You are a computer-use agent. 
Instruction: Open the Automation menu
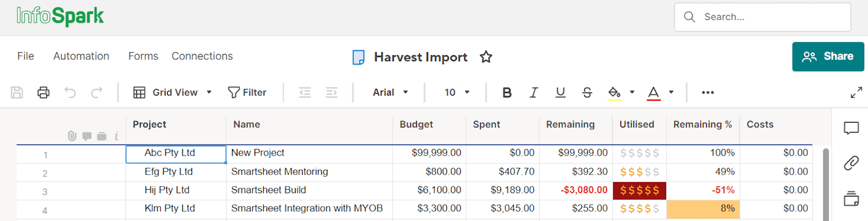click(x=81, y=56)
